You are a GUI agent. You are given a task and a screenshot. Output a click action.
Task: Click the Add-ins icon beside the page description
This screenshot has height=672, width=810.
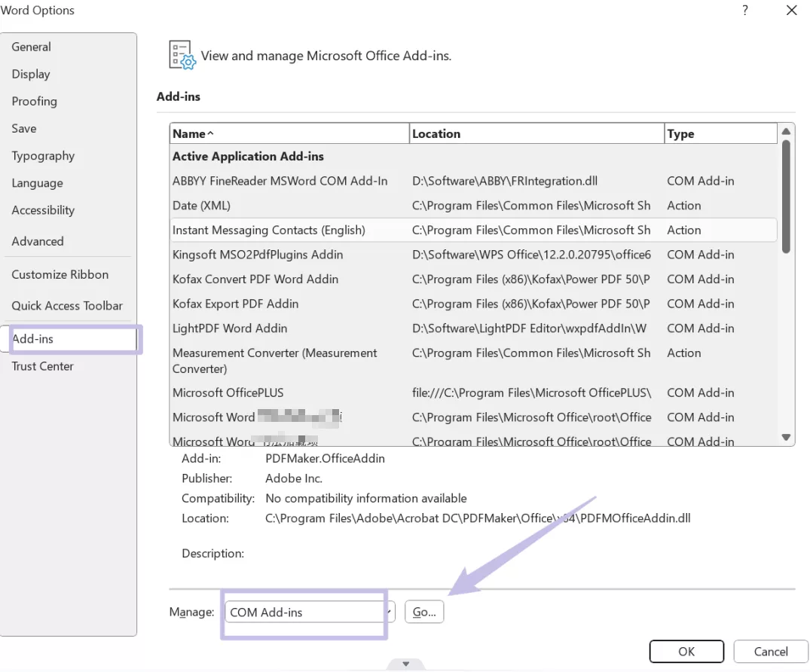(x=181, y=54)
